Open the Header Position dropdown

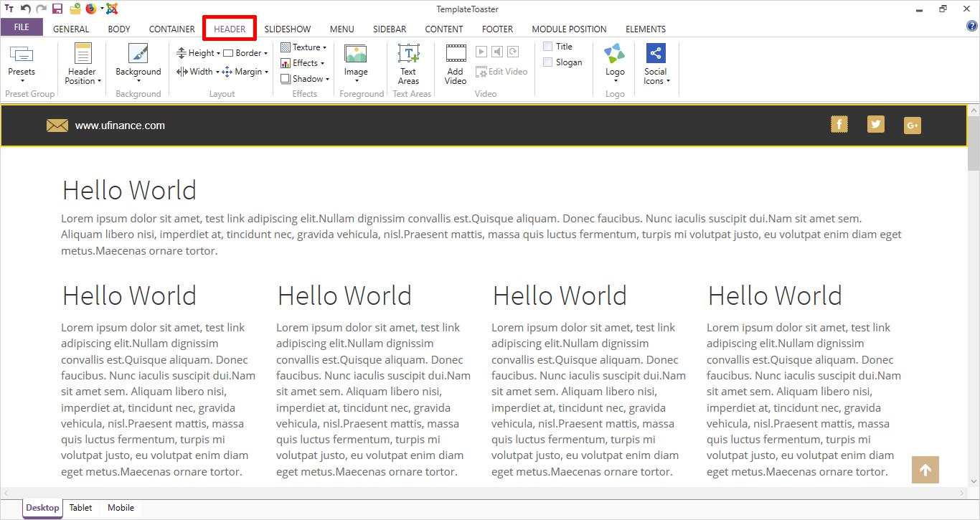point(83,64)
